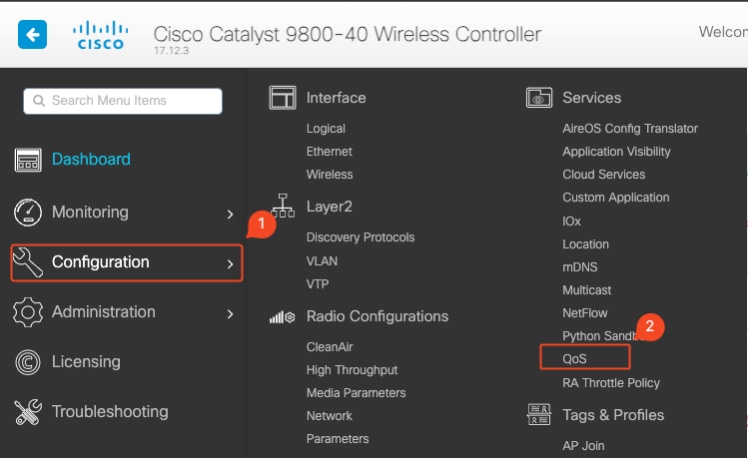748x458 pixels.
Task: Open Python Sandbox service
Action: (601, 336)
